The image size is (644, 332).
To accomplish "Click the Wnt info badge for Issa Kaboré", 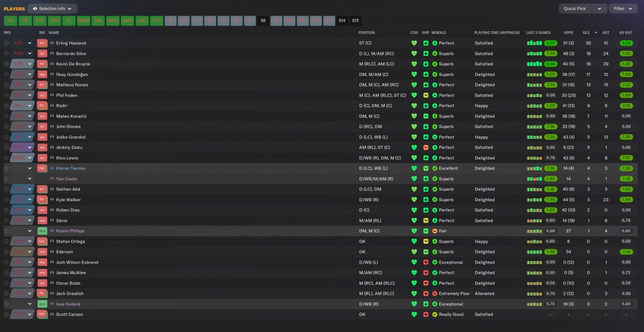I will [42, 304].
